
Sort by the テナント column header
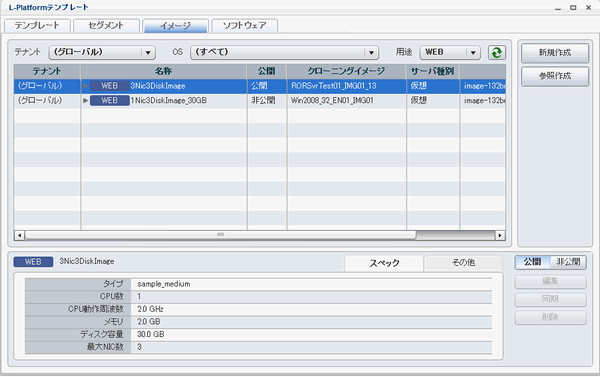pyautogui.click(x=47, y=71)
